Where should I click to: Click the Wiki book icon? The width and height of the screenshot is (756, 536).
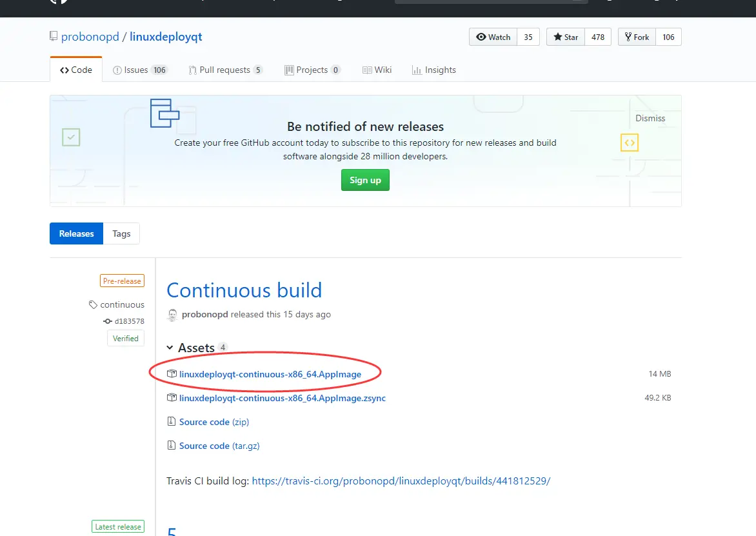(x=367, y=70)
